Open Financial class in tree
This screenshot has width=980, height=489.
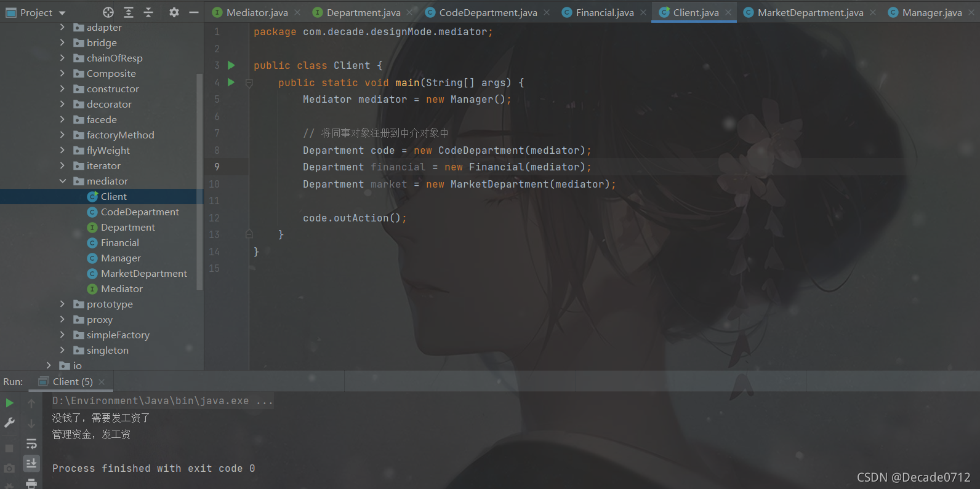120,242
